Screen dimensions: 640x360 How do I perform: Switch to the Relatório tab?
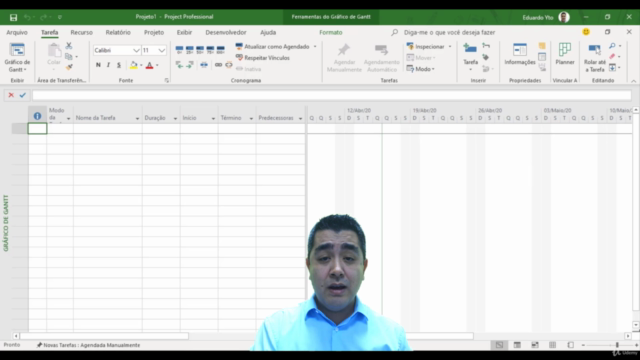(118, 32)
